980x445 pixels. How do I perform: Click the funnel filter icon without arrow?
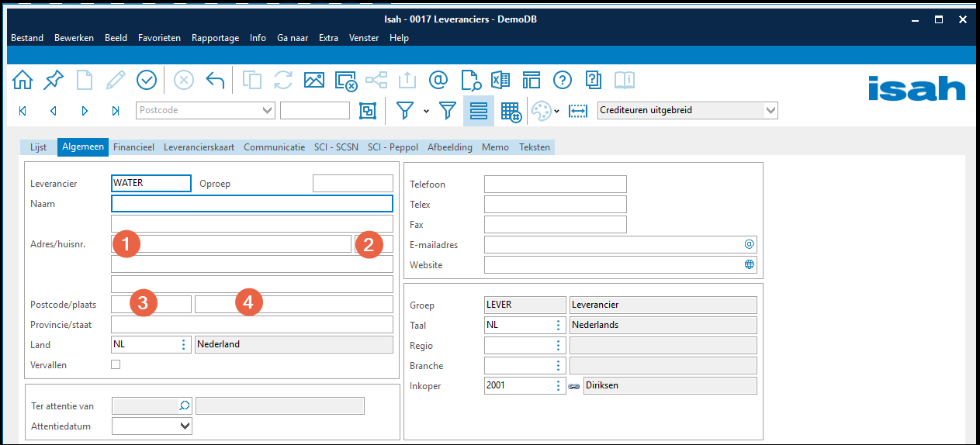[448, 111]
